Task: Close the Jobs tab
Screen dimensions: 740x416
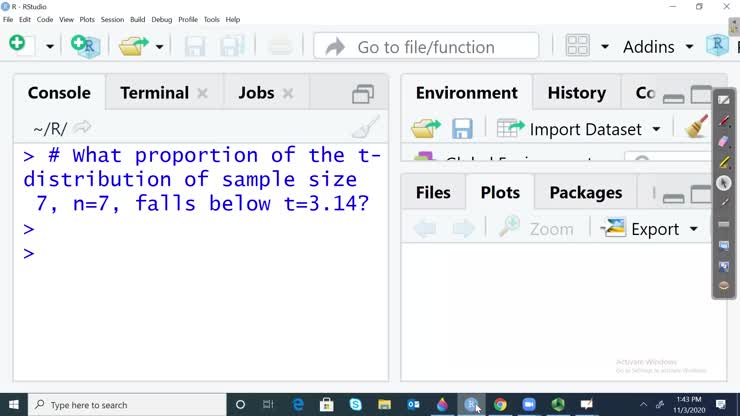Action: [x=288, y=93]
